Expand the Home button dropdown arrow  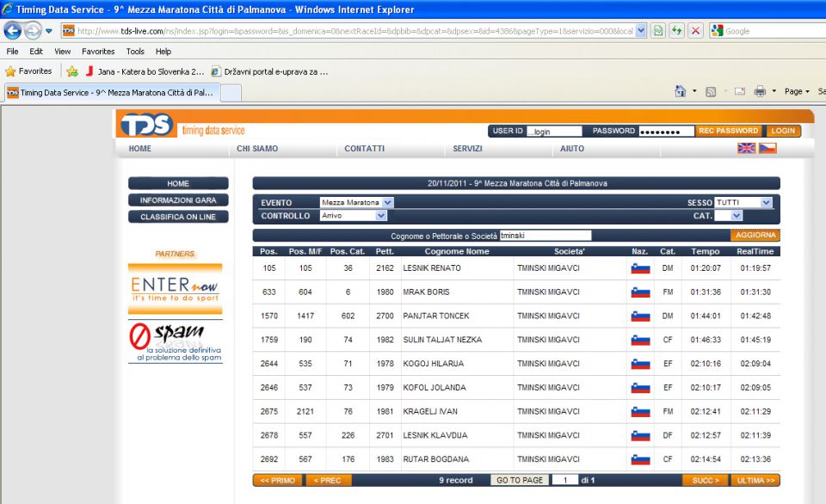694,91
